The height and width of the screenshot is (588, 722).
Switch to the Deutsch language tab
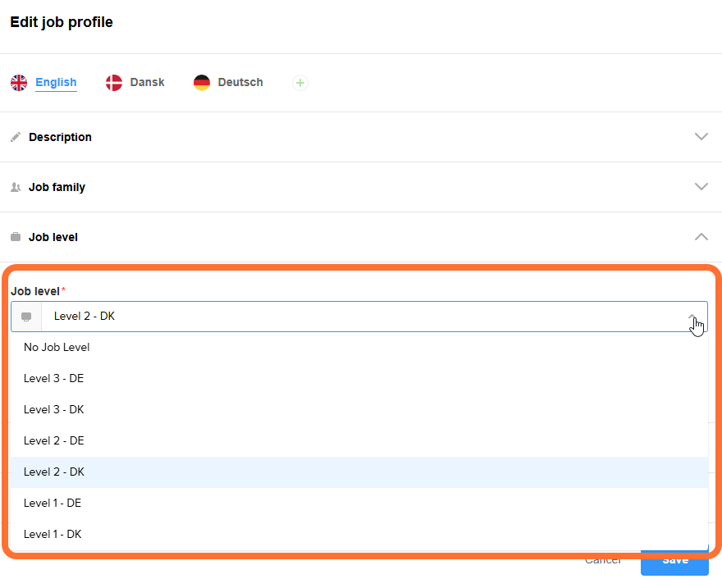(x=240, y=82)
